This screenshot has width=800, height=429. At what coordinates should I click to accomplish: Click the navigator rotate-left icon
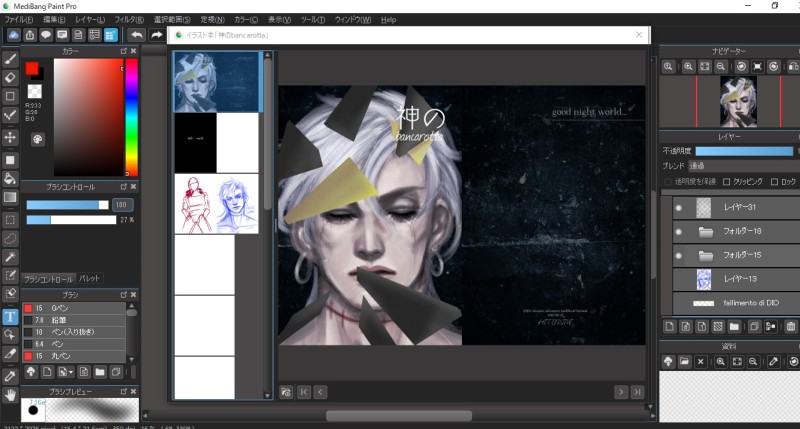coord(741,67)
